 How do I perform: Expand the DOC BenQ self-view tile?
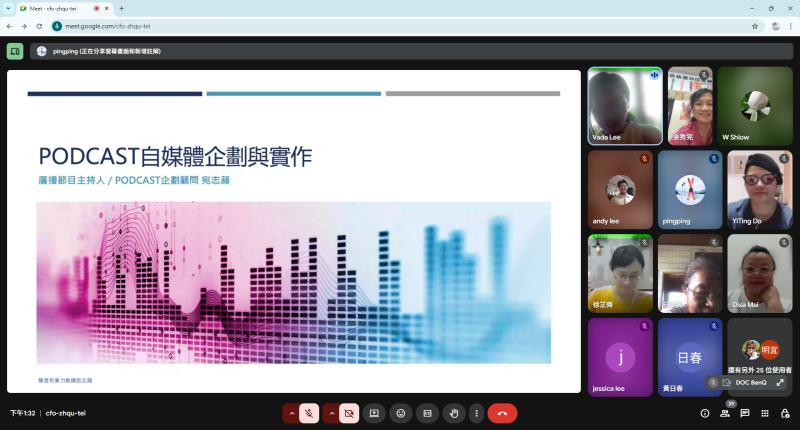780,382
